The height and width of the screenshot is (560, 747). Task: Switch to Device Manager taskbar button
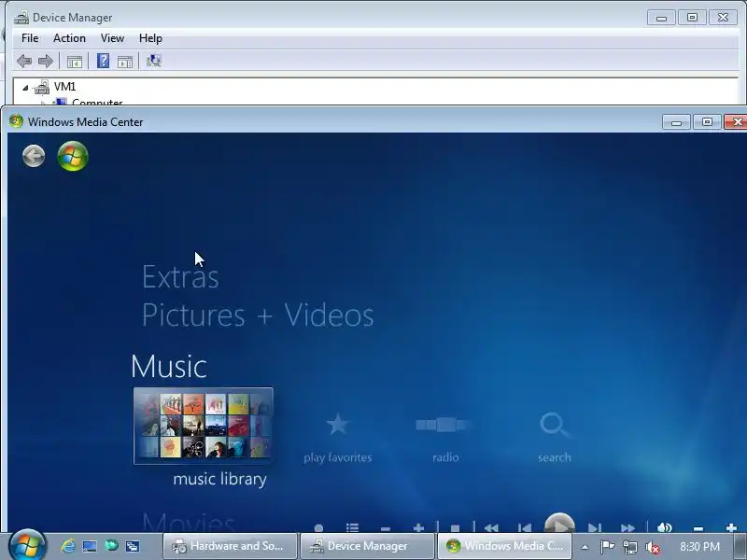coord(366,546)
